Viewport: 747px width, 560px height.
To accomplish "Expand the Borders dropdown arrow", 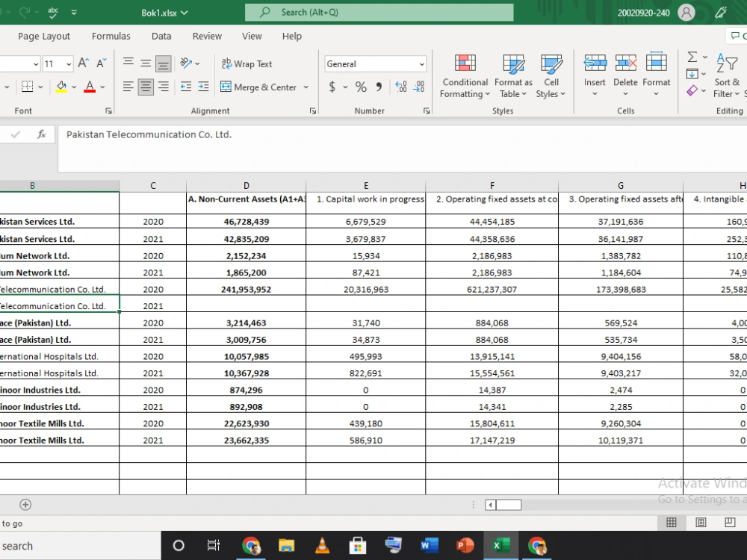I will [x=40, y=87].
